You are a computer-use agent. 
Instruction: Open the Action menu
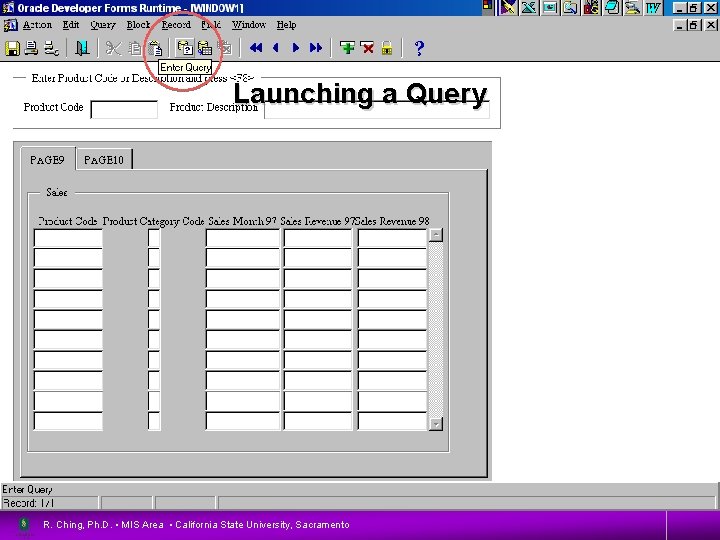37,25
